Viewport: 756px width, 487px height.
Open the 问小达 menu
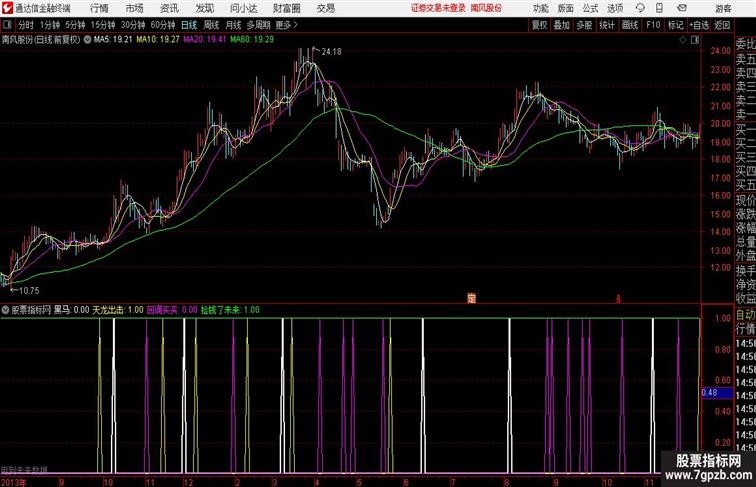pyautogui.click(x=244, y=8)
